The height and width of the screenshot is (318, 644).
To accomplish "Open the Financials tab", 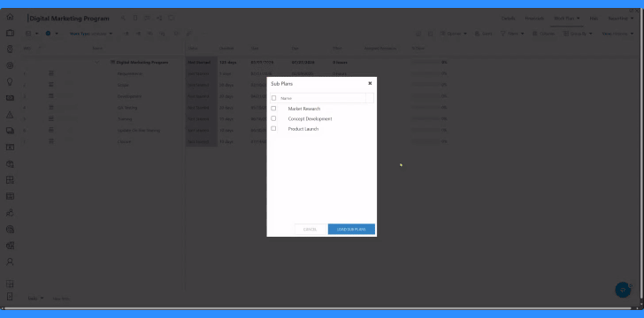I will 534,19.
